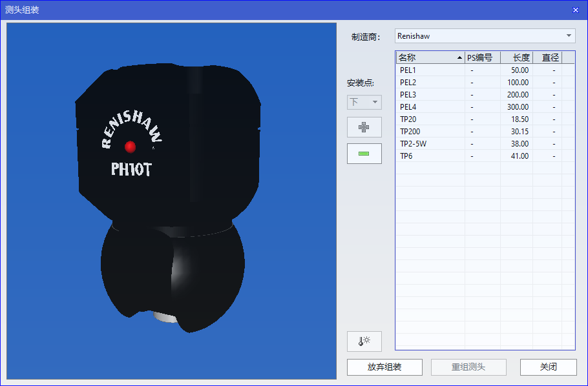Select the TP200 probe row
The width and height of the screenshot is (588, 386).
click(x=485, y=132)
